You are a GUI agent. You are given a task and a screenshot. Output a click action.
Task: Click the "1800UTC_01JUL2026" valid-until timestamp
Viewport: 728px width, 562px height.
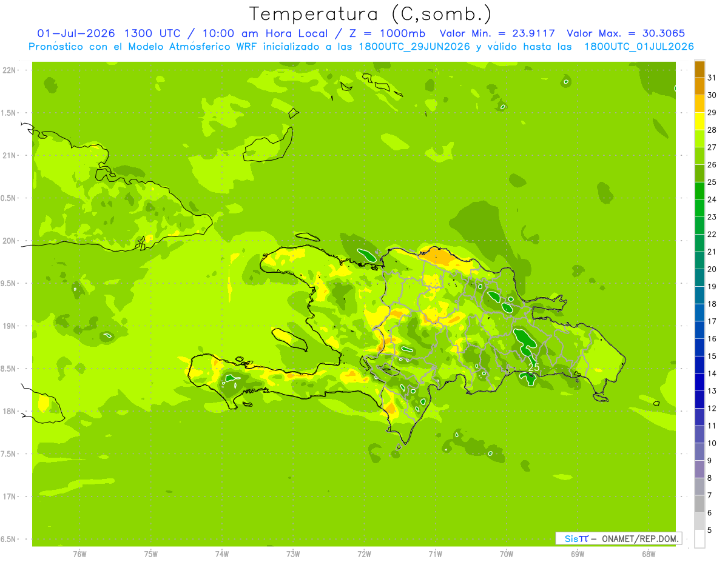pos(639,47)
